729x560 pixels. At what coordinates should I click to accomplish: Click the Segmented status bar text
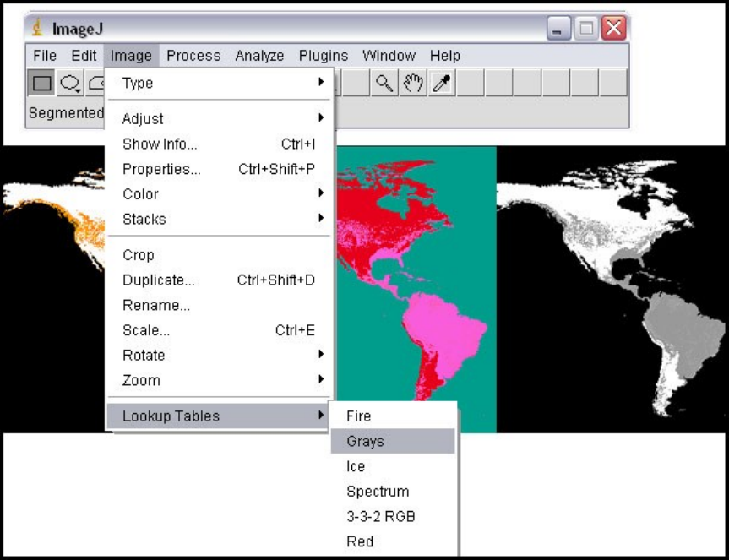pyautogui.click(x=66, y=113)
